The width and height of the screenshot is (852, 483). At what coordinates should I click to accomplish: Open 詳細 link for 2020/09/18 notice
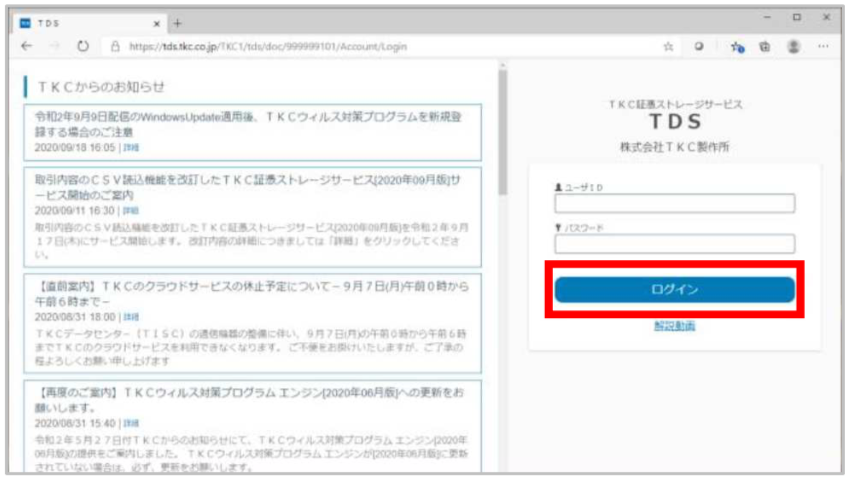tap(131, 148)
